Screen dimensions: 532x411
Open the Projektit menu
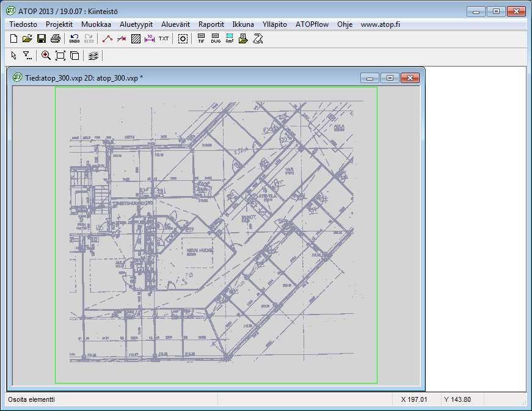tap(59, 24)
